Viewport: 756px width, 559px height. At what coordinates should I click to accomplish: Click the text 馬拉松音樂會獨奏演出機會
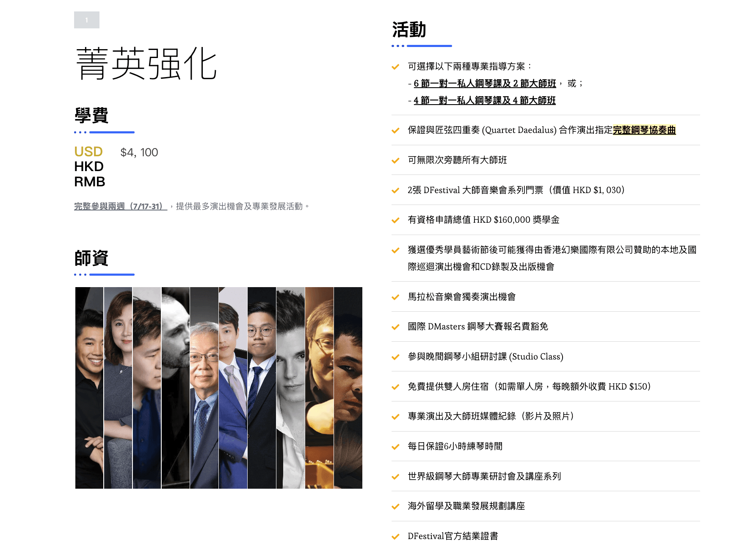[x=462, y=297]
